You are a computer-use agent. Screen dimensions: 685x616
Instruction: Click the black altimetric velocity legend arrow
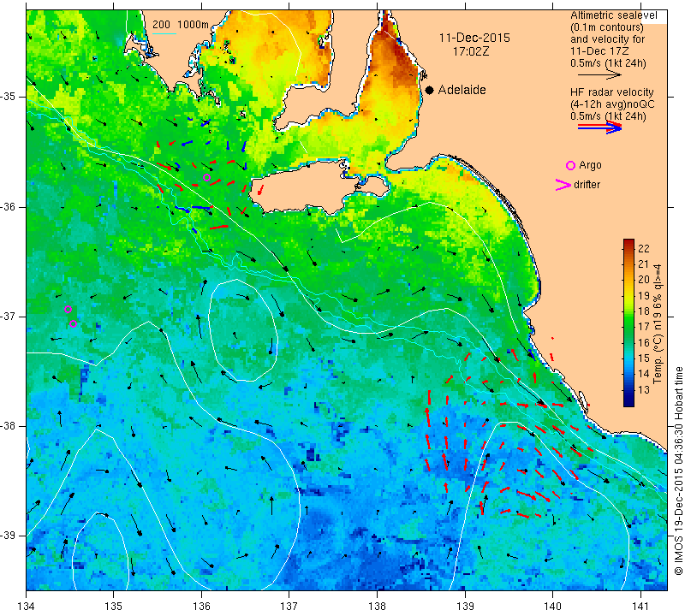(x=599, y=75)
